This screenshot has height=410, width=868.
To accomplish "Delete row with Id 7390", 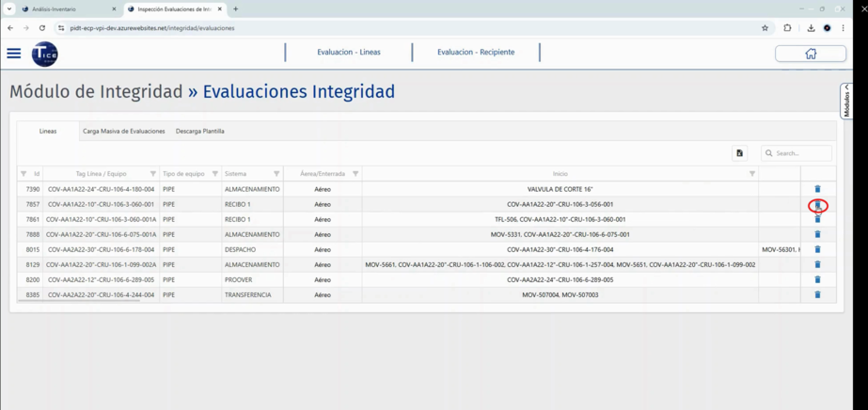I will pos(817,189).
